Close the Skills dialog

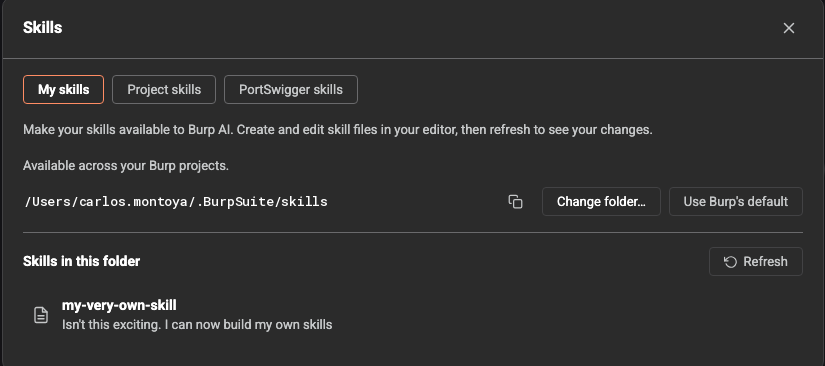[788, 28]
